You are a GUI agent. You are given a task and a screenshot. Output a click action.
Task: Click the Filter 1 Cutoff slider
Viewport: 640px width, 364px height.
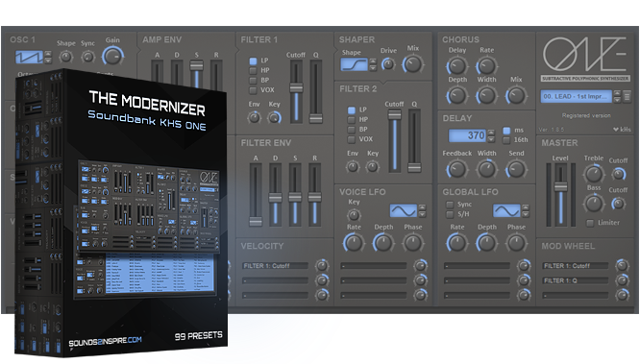coord(296,91)
